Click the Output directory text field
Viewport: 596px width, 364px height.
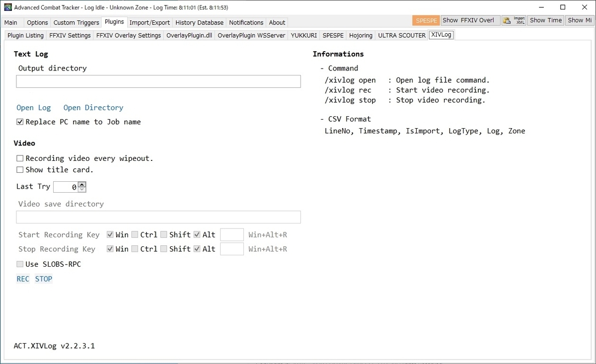158,81
